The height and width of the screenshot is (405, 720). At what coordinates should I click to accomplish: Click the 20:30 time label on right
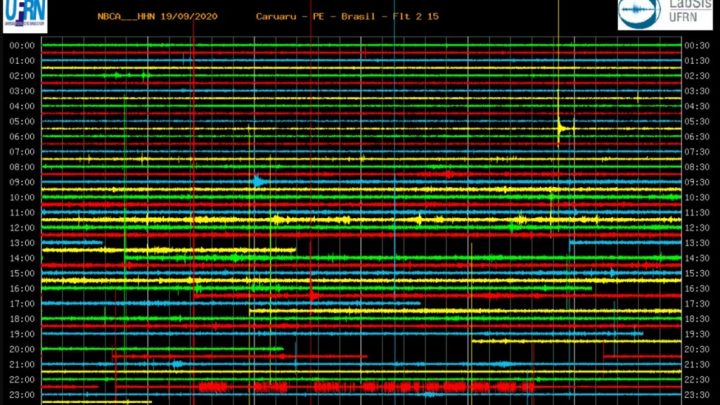(696, 350)
